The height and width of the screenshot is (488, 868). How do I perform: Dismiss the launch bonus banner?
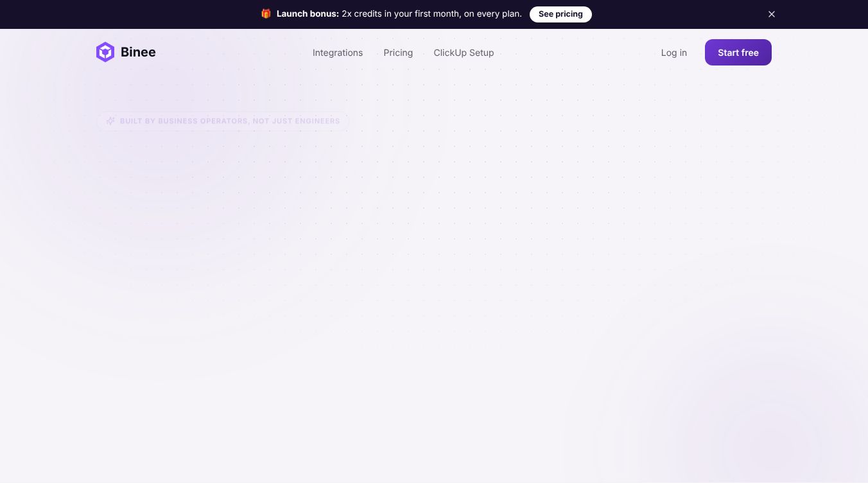click(772, 14)
